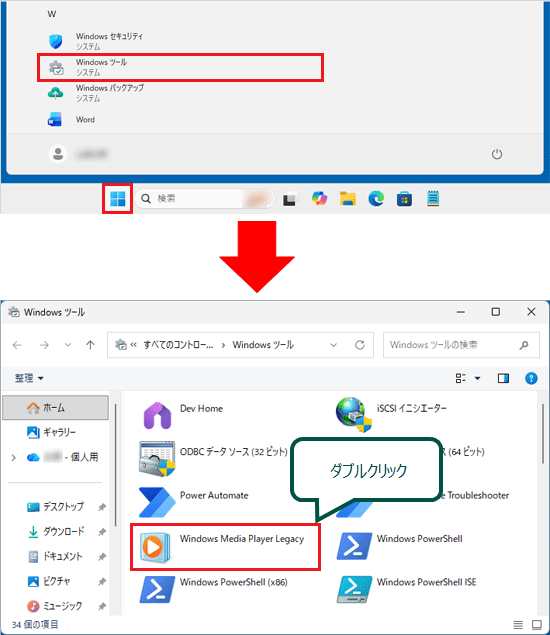Click the Windows Start button on taskbar
550x635 pixels.
117,199
